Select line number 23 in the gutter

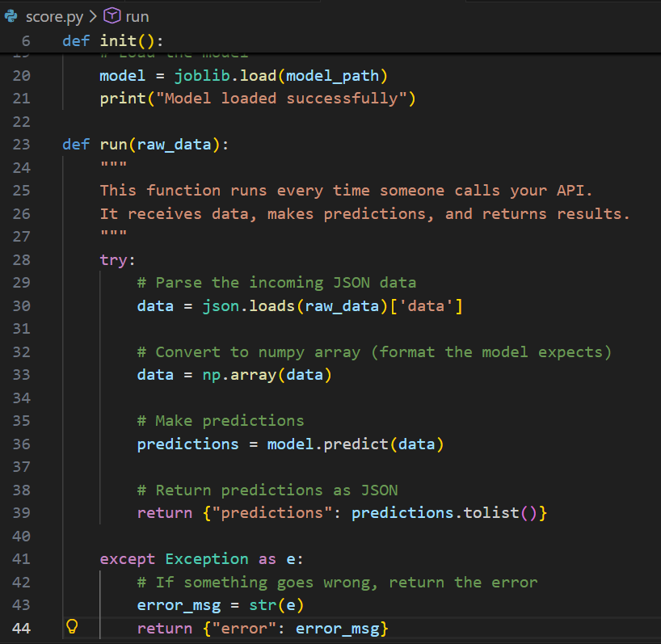21,145
